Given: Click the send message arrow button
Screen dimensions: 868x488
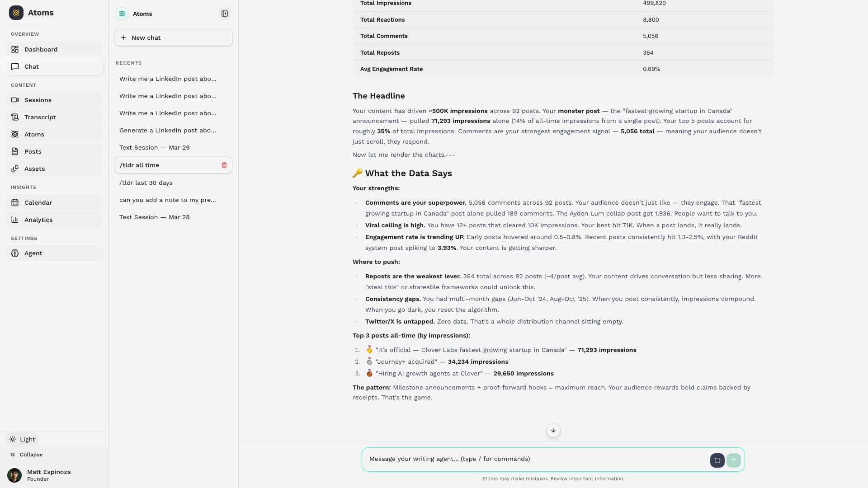Looking at the screenshot, I should click(x=733, y=460).
